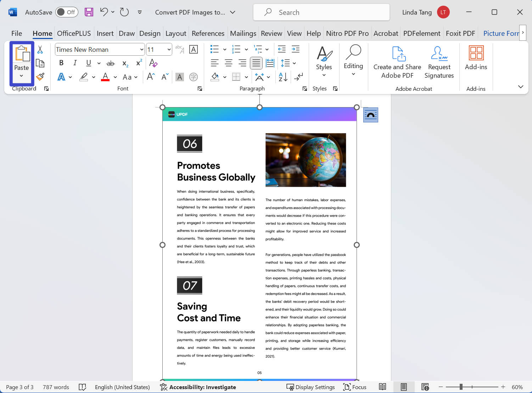Viewport: 532px width, 393px height.
Task: Switch to the References tab
Action: pyautogui.click(x=208, y=33)
